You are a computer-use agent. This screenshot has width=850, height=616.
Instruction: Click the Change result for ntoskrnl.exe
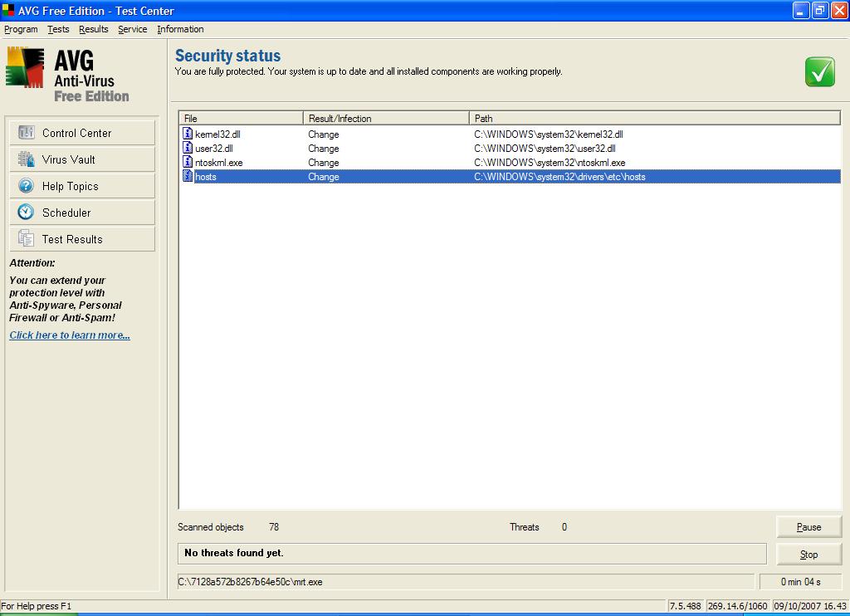(x=324, y=163)
